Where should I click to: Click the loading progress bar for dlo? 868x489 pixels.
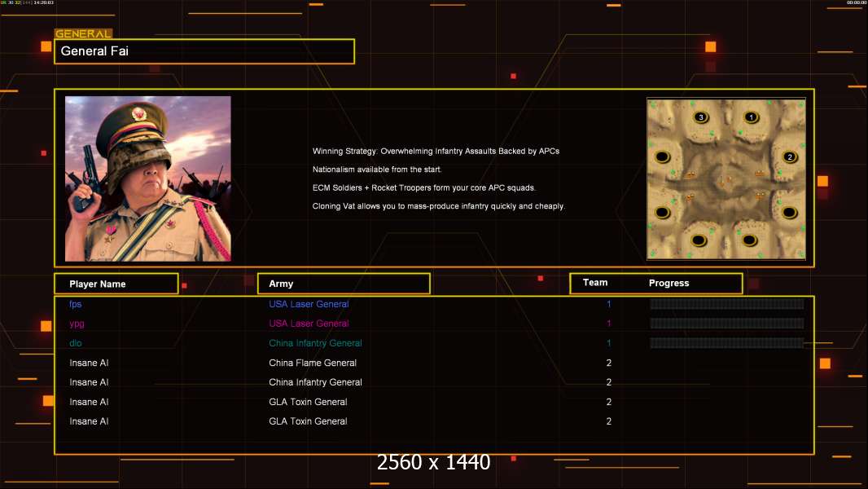coord(727,343)
